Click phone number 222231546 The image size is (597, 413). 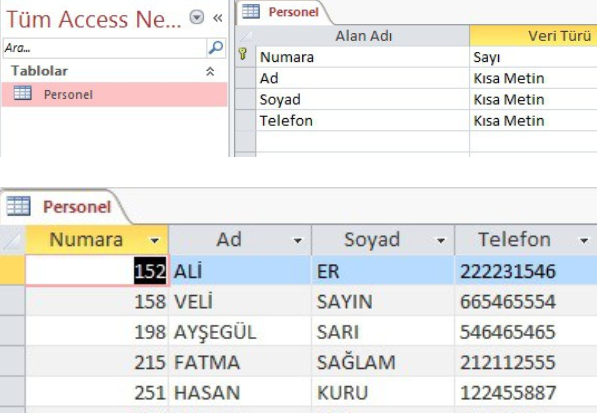(526, 271)
